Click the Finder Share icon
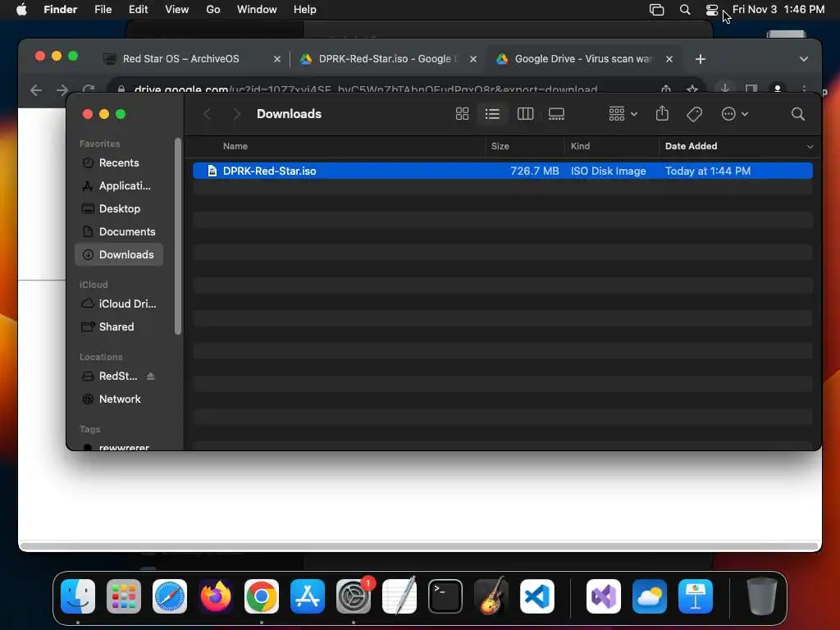840x630 pixels. point(662,113)
